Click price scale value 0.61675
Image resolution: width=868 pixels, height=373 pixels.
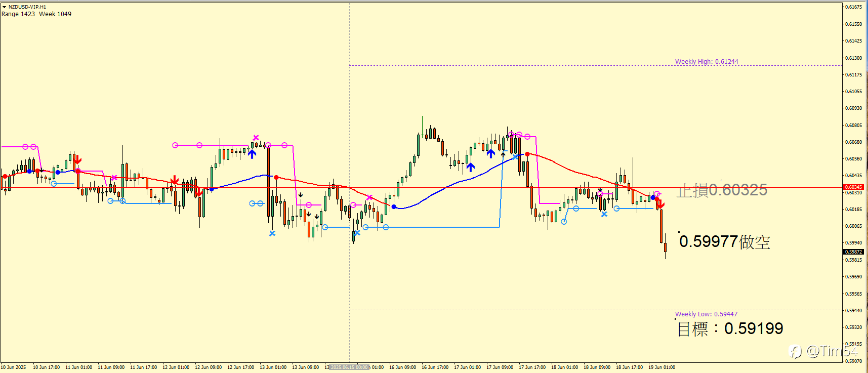(854, 7)
